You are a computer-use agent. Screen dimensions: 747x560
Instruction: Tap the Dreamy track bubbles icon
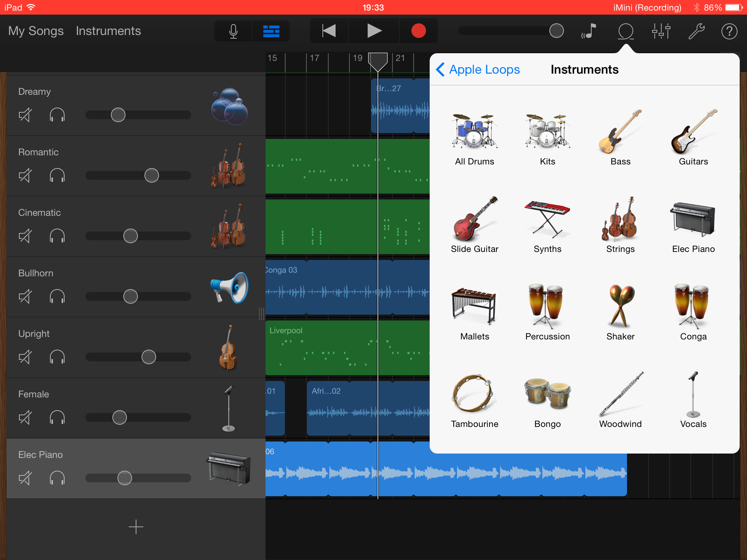229,106
